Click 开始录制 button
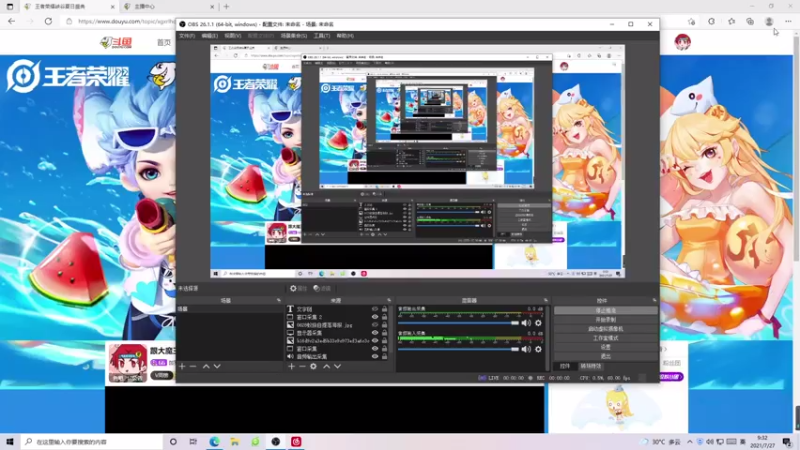 [606, 319]
